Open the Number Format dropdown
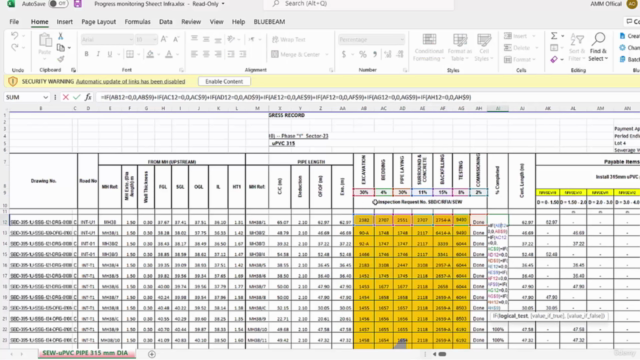 pos(402,40)
